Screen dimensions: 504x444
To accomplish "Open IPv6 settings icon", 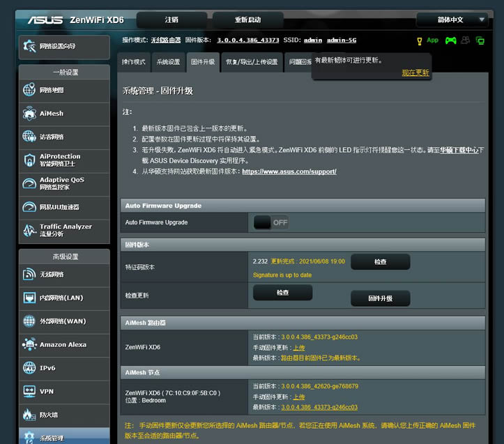I will (x=29, y=368).
